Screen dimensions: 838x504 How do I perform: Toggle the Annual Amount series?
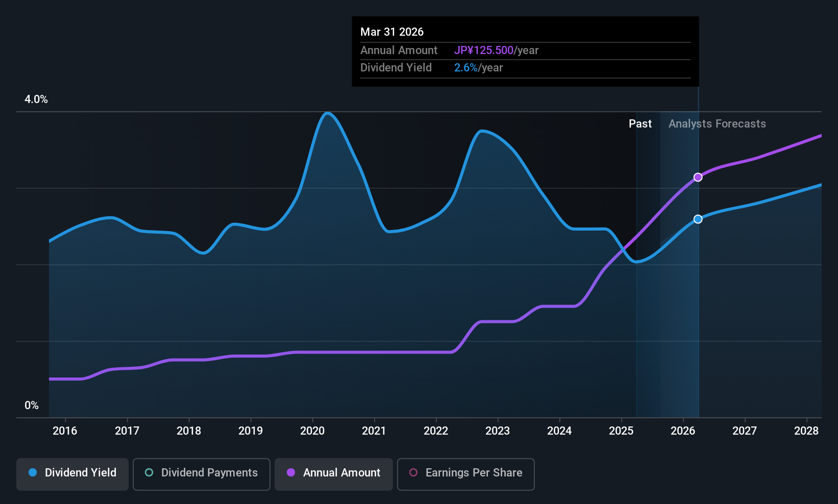pyautogui.click(x=334, y=474)
